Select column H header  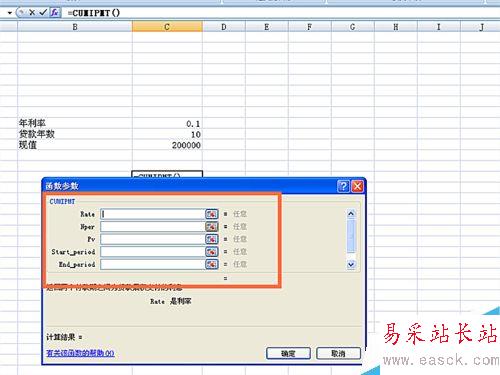point(396,27)
